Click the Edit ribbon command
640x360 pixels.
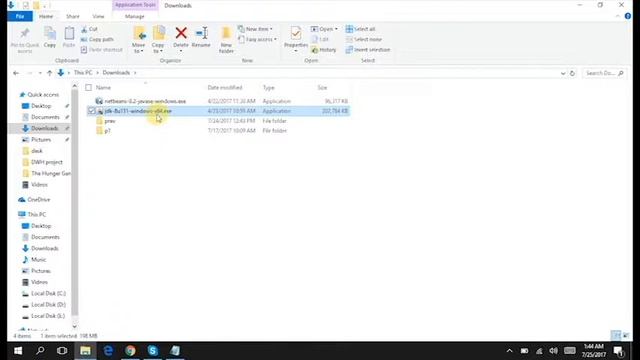point(320,40)
